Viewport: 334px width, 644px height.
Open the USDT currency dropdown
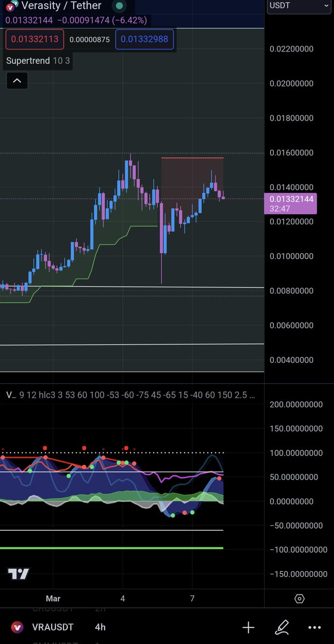299,6
